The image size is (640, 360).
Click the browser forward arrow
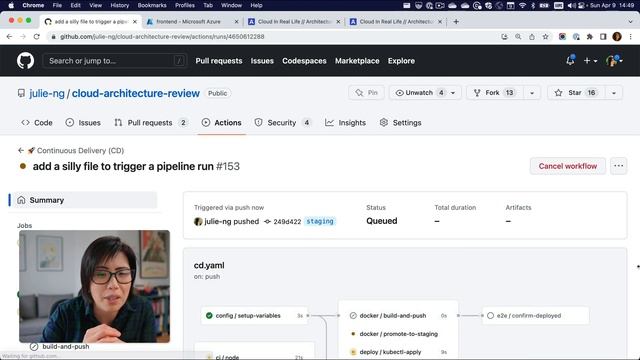click(23, 37)
